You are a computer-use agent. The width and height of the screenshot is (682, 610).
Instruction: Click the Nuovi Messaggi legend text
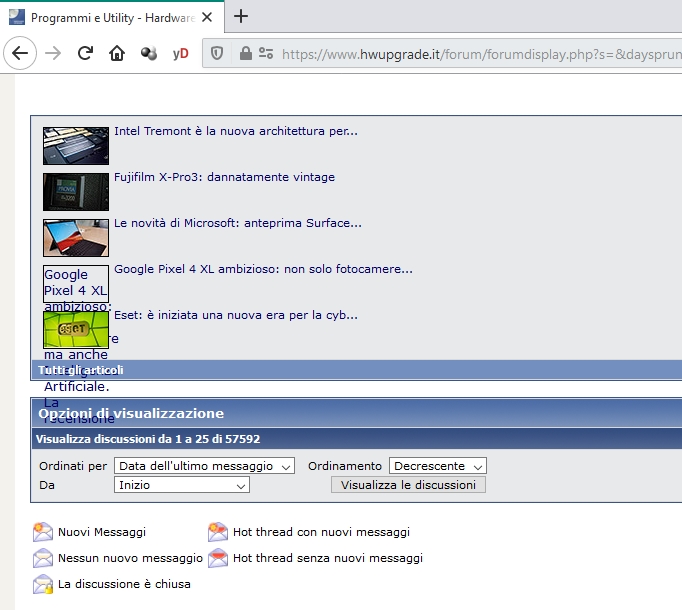(x=102, y=532)
